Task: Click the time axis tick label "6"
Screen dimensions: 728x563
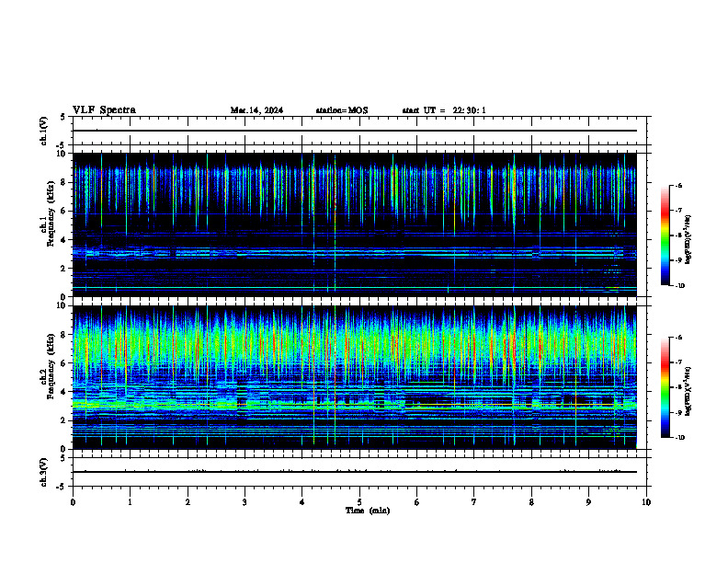Action: tap(416, 502)
